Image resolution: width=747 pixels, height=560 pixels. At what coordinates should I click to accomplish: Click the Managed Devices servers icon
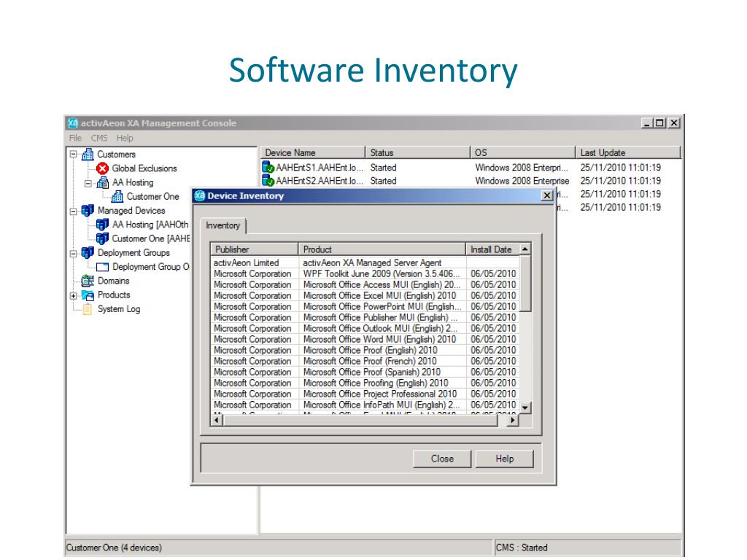coord(88,211)
